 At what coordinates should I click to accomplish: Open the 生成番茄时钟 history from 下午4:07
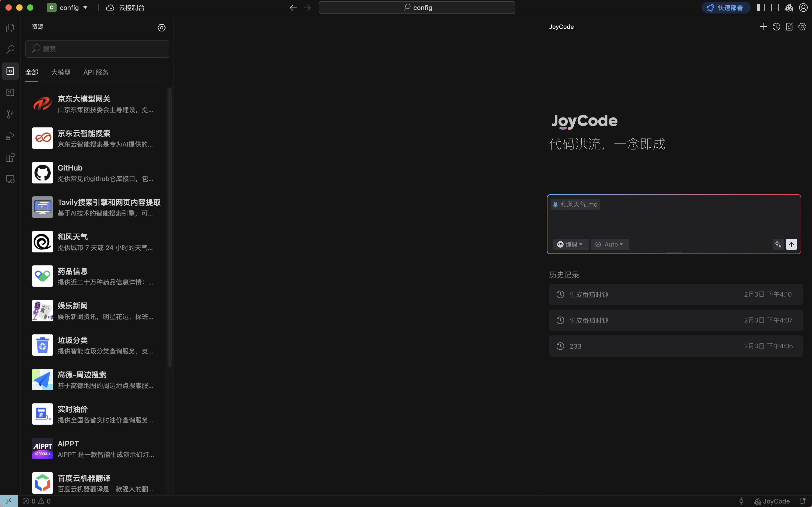[x=676, y=321]
